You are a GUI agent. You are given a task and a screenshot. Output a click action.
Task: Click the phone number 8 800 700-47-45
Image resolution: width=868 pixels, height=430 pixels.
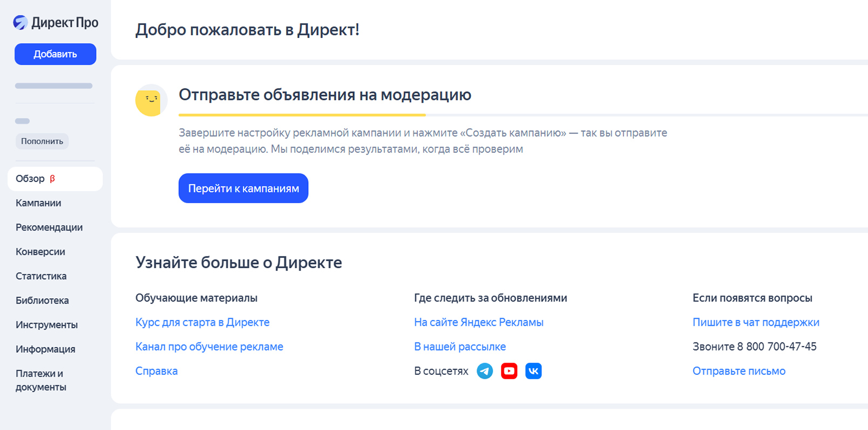pos(777,347)
